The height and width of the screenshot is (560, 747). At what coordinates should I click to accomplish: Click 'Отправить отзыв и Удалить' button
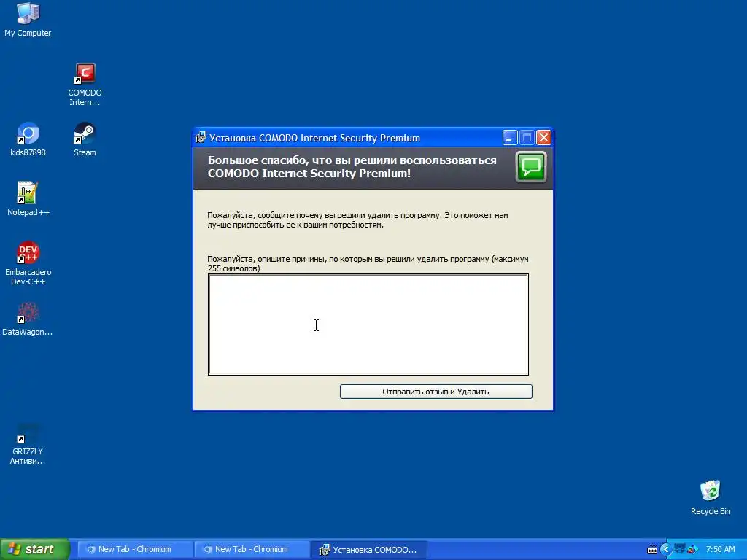coord(436,392)
